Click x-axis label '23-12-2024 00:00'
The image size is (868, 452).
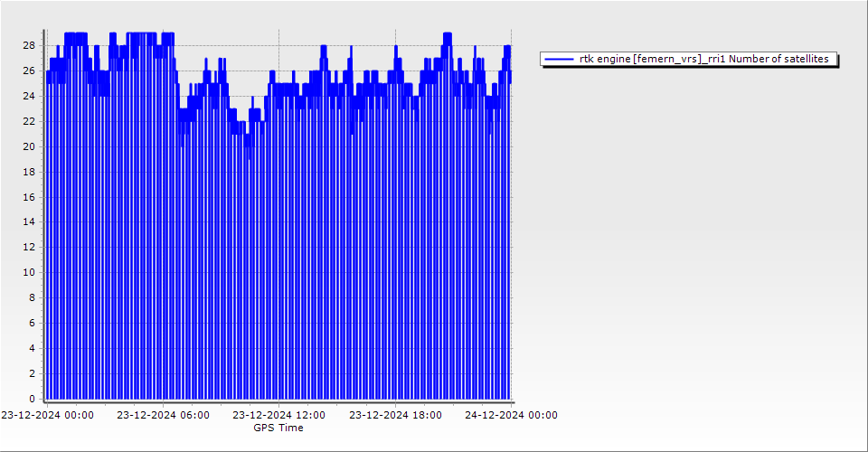(47, 415)
